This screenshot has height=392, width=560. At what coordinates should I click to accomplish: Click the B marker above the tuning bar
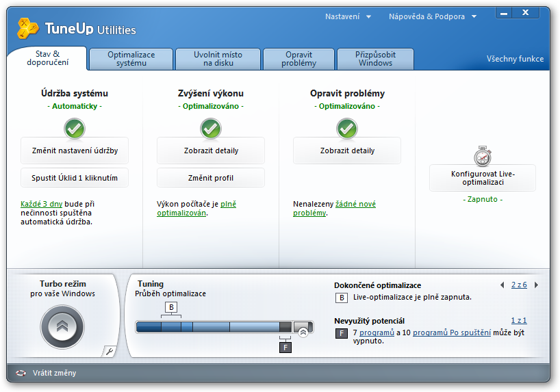171,307
